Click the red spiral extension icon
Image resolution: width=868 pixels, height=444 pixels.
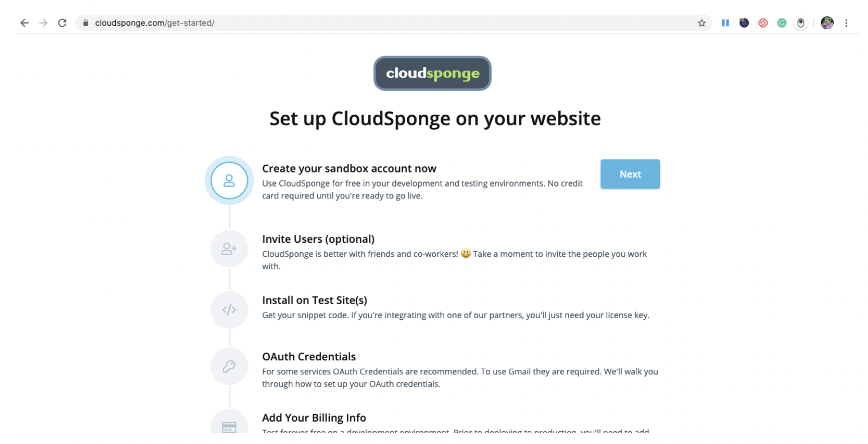(x=763, y=23)
